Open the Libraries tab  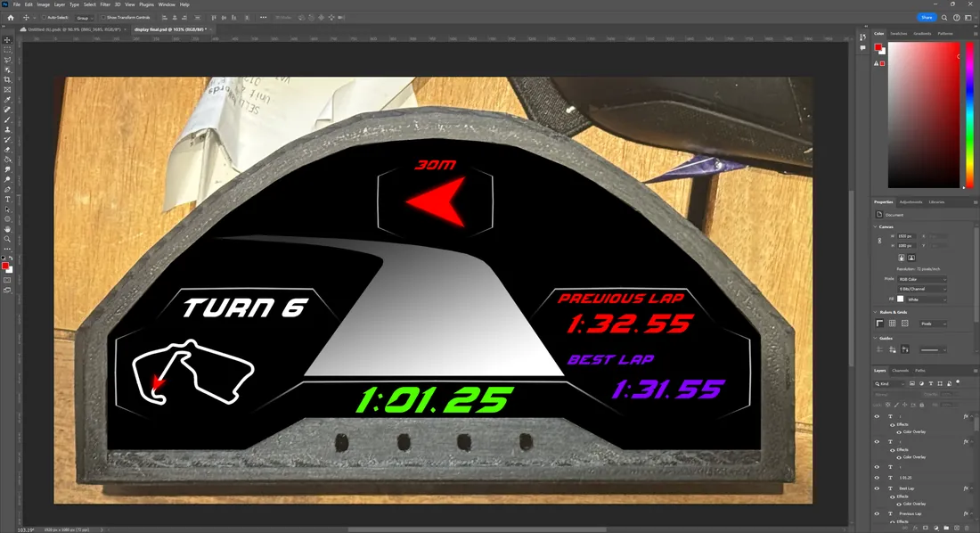tap(936, 202)
